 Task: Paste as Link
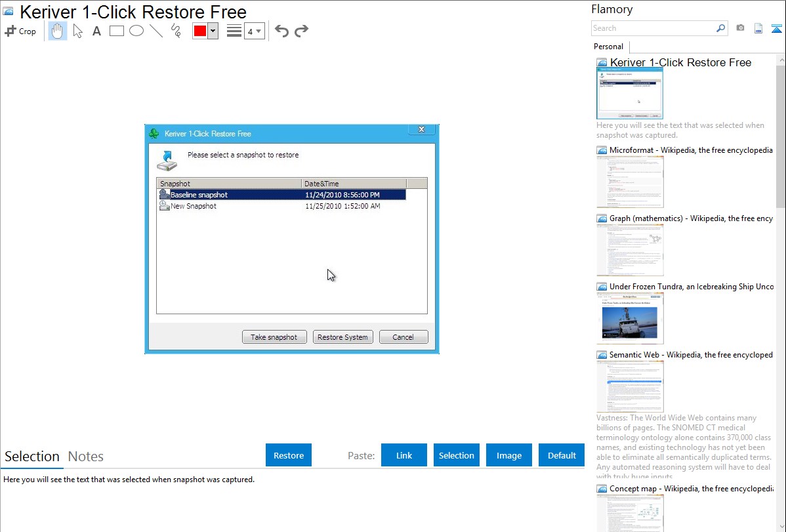pyautogui.click(x=404, y=455)
